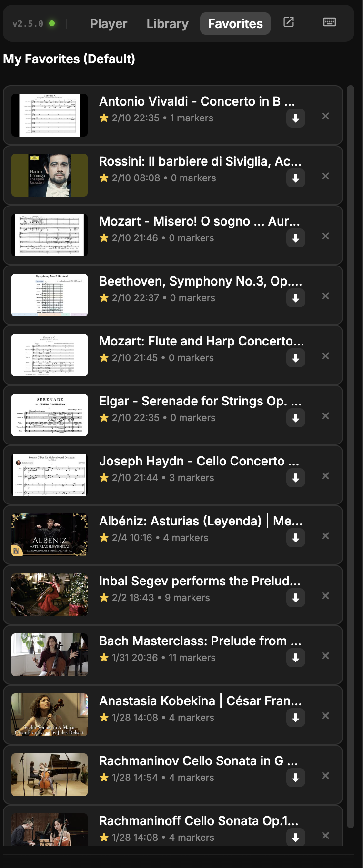
Task: Click the Plácido Domingo Rossini thumbnail
Action: coord(50,175)
